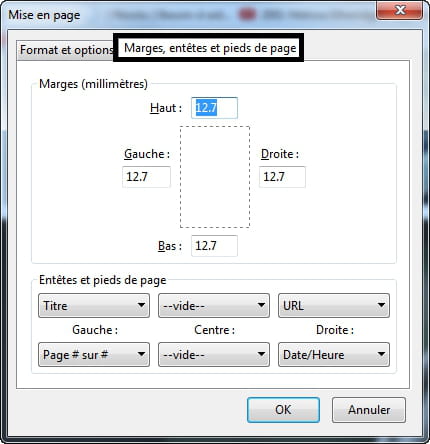Select the Marges, entêtes et pieds de page tab

pyautogui.click(x=209, y=48)
